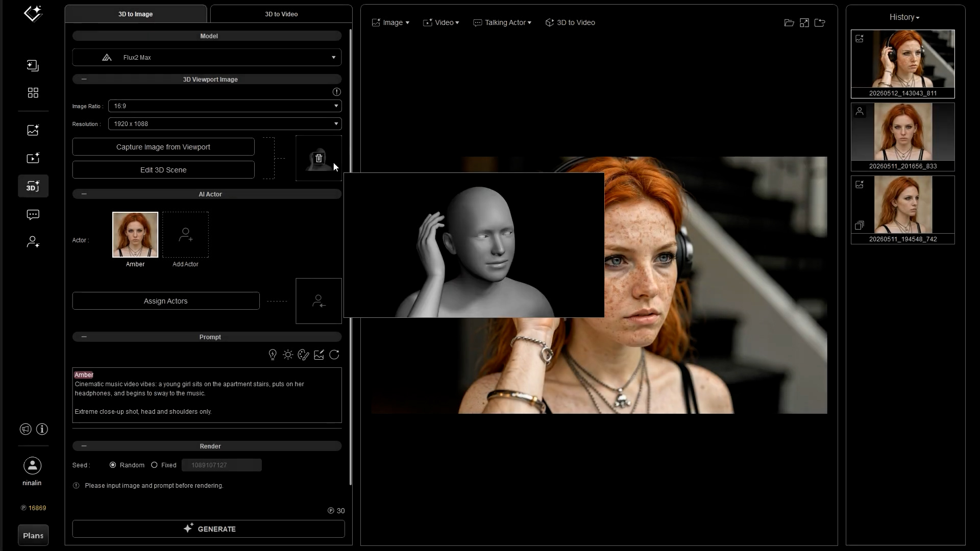Click the info circle icon in the sidebar
980x551 pixels.
coord(42,429)
